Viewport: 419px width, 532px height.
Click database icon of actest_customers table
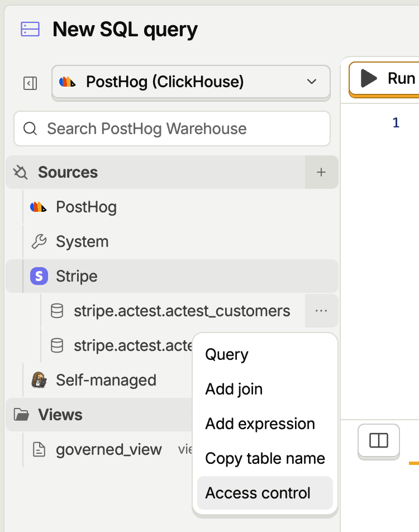coord(57,311)
